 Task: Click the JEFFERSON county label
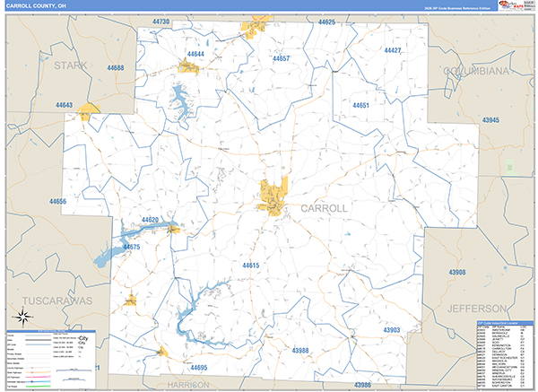(477, 309)
